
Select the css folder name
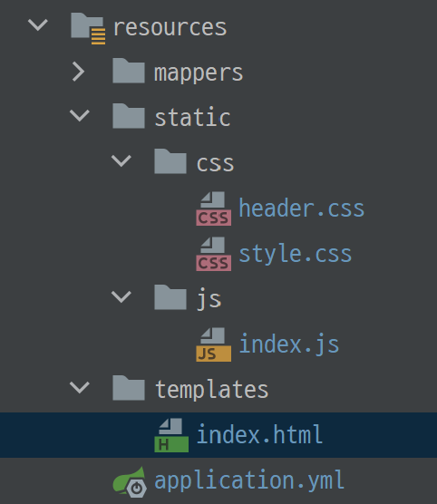pos(215,163)
